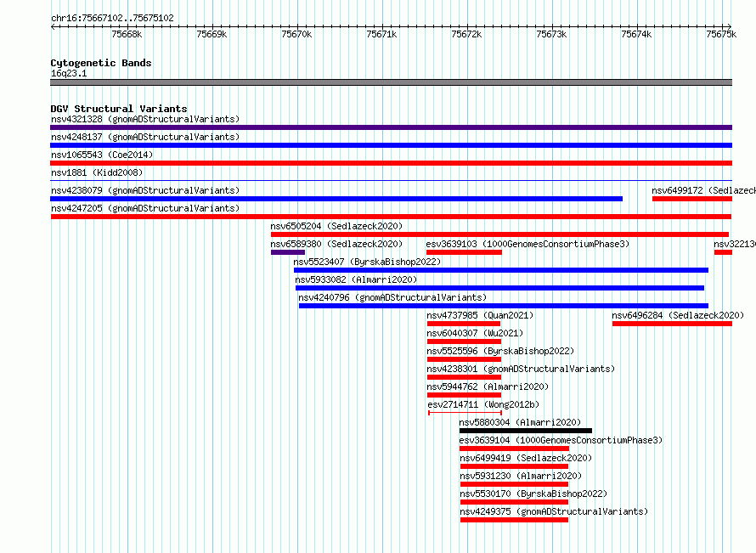Open nsv4247205 gnomADStructuralVariants label
This screenshot has width=756, height=553.
(145, 208)
